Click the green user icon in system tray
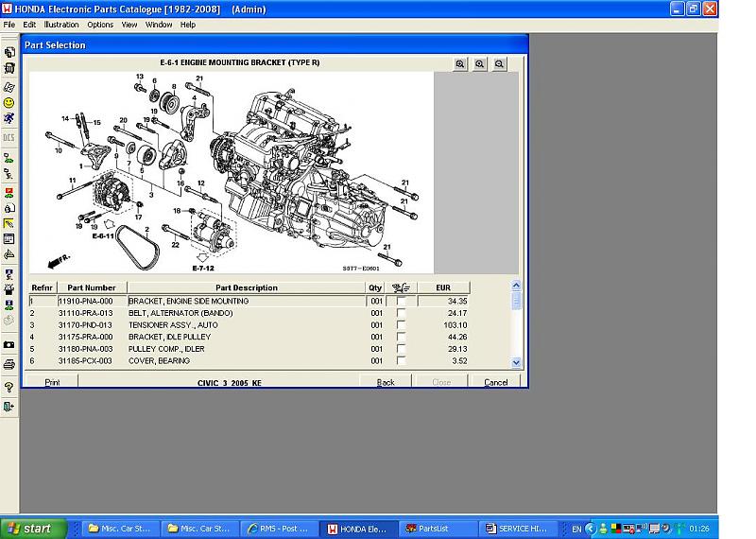The image size is (756, 539). click(x=603, y=529)
